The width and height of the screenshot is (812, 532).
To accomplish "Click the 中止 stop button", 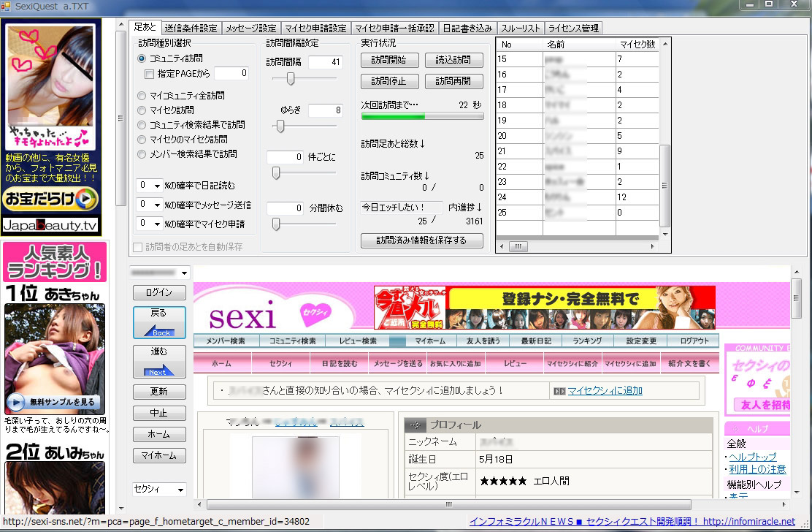I will point(159,413).
